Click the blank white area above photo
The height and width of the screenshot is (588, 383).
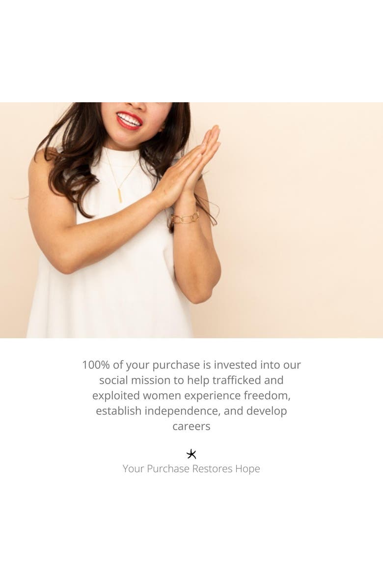click(191, 51)
